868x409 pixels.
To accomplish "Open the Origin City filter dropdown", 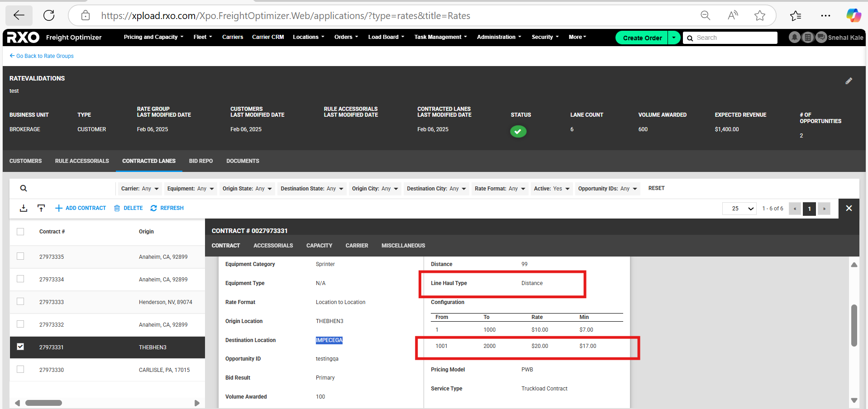I will click(375, 189).
